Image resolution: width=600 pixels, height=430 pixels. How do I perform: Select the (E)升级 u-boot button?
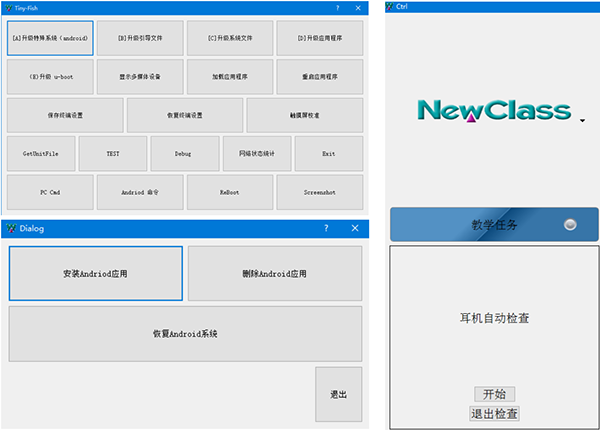(50, 76)
